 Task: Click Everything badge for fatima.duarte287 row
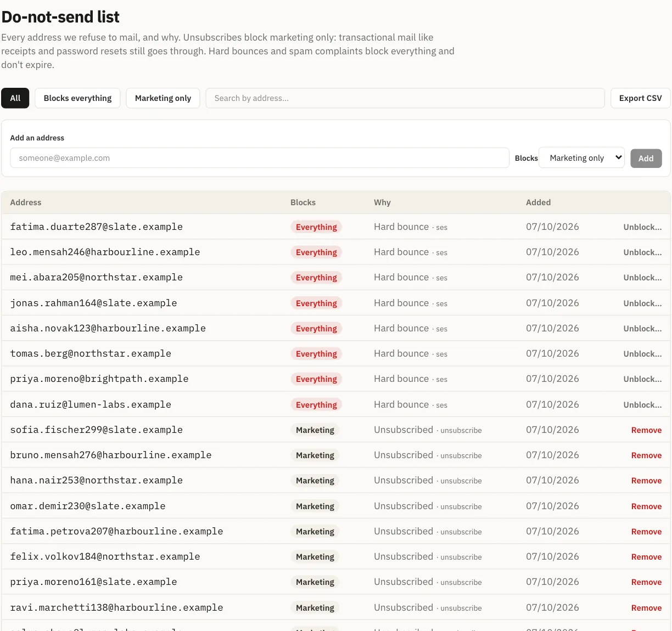click(316, 227)
